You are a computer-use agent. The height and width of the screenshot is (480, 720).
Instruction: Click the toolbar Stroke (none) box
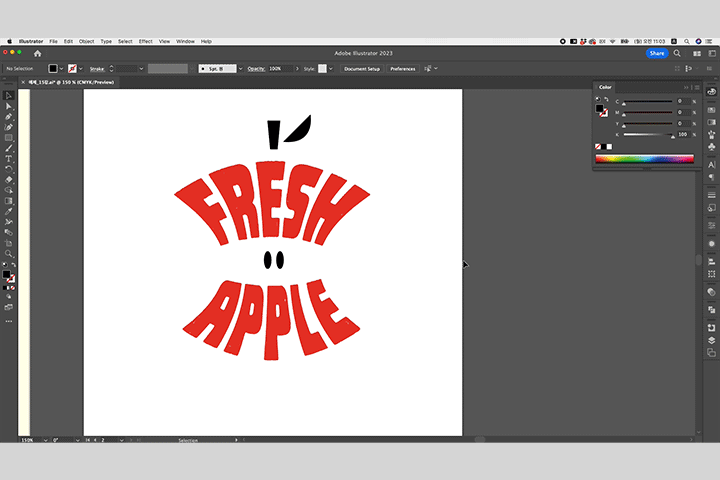coord(11,279)
